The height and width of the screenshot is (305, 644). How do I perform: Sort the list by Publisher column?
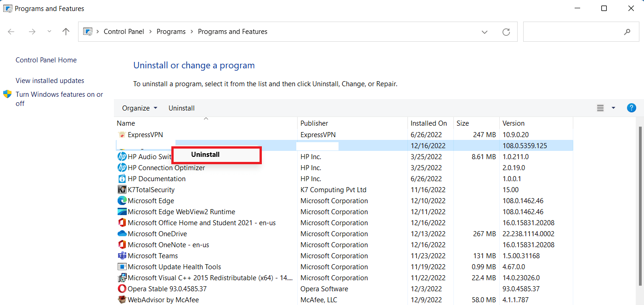[314, 123]
